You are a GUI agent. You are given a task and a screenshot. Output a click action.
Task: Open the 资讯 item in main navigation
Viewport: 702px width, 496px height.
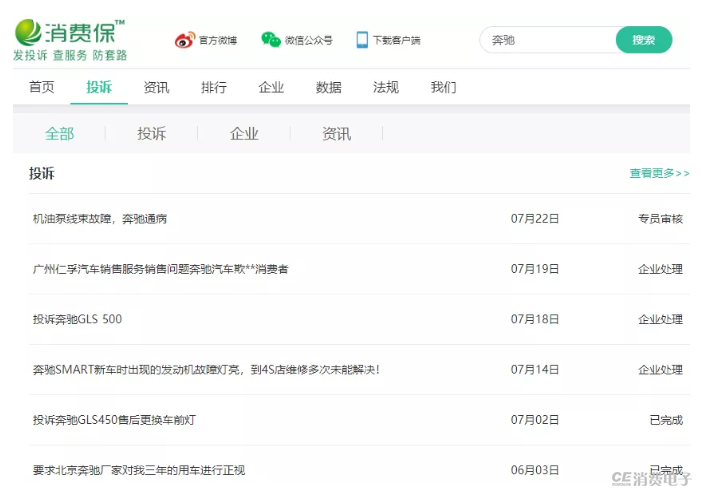[x=156, y=87]
